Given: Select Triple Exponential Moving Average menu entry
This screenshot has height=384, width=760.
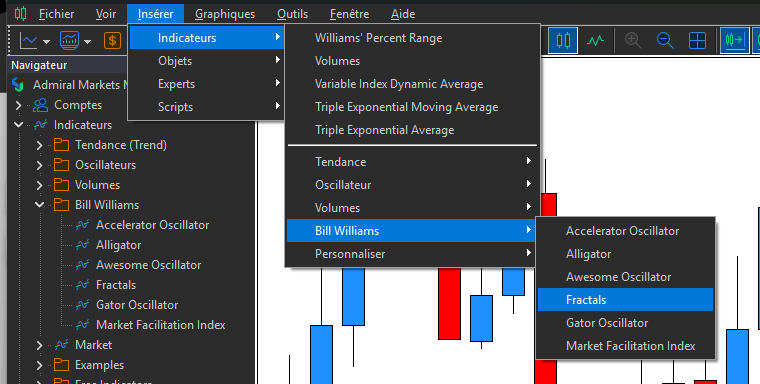Looking at the screenshot, I should 412,107.
